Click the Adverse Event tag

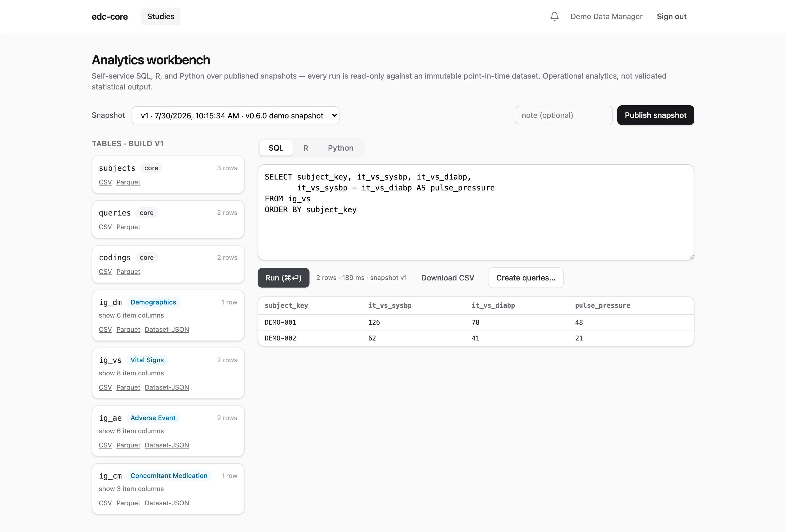click(153, 418)
